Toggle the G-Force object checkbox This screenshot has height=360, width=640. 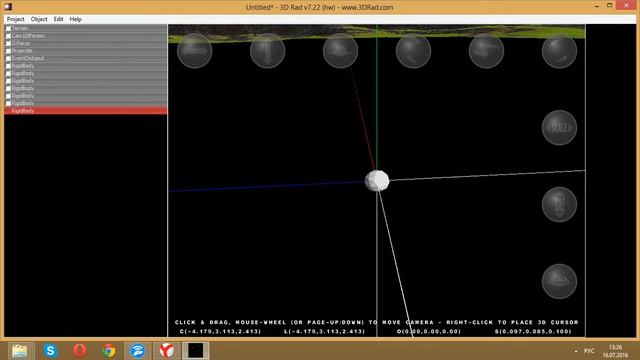point(8,43)
